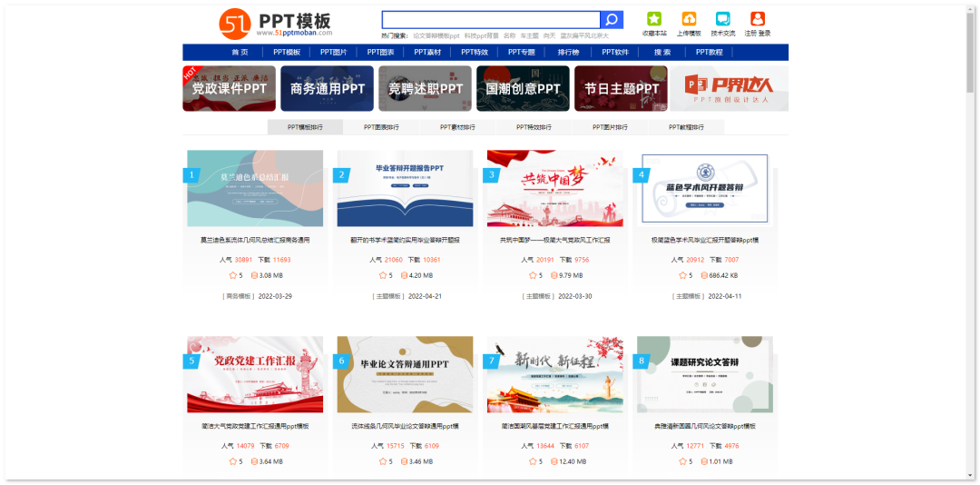Open the 共筑中国梦 thumbnail

pyautogui.click(x=555, y=188)
